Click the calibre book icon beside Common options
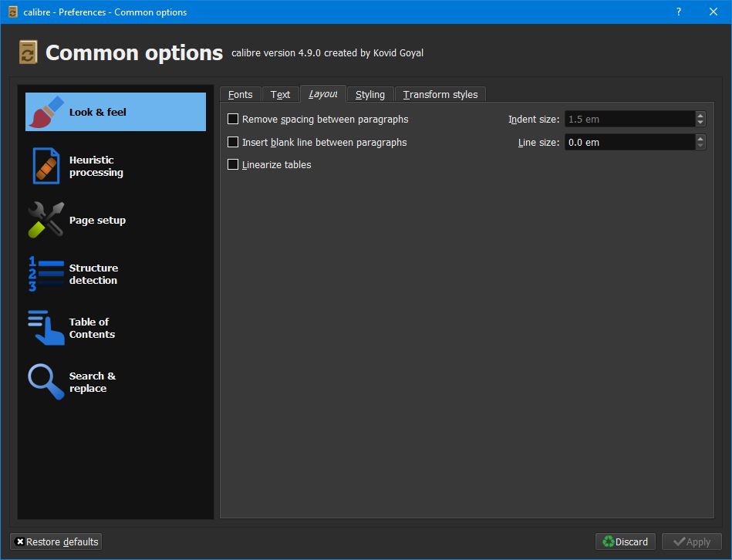 point(28,52)
